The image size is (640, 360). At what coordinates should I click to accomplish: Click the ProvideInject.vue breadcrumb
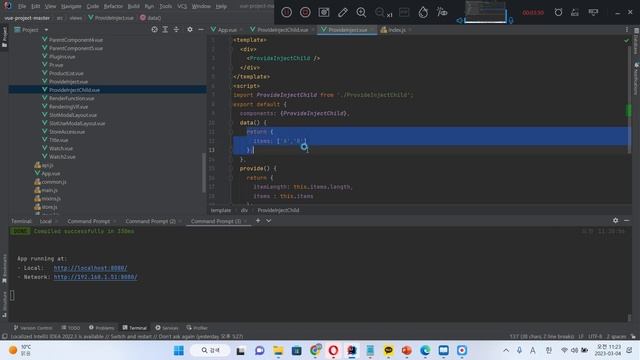(x=111, y=18)
